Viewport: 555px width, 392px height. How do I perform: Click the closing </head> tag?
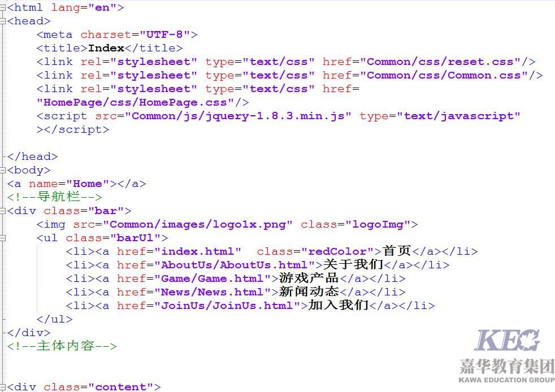32,156
